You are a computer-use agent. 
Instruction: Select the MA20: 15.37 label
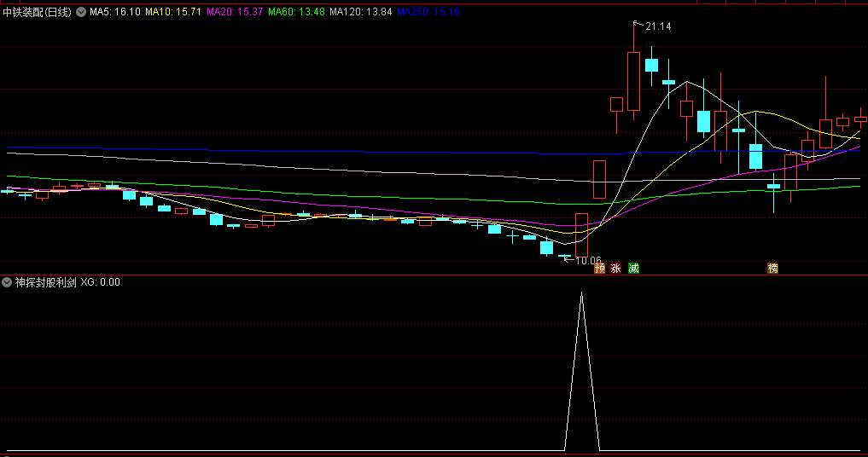[x=235, y=12]
